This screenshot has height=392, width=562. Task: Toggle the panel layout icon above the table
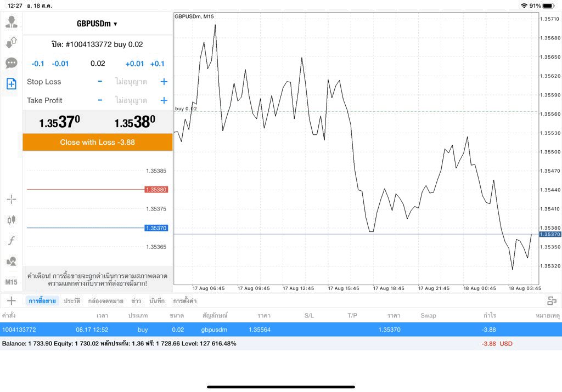coord(552,300)
